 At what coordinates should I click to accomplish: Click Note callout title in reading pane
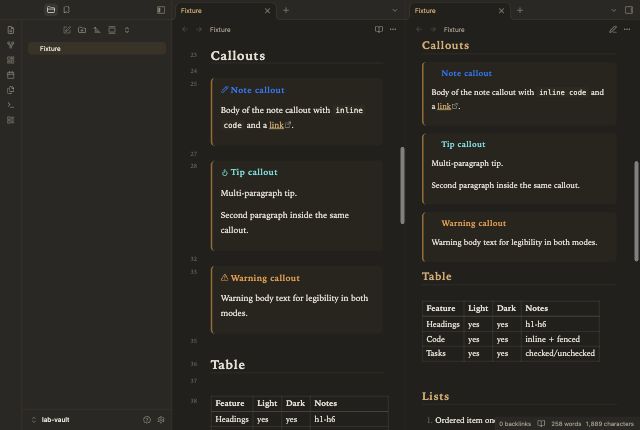(467, 73)
